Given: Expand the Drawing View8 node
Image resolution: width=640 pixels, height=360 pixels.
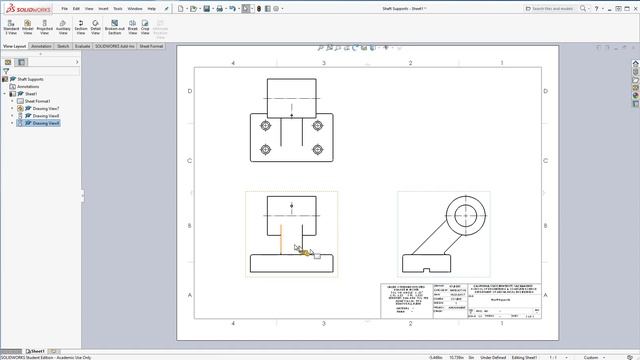Looking at the screenshot, I should pyautogui.click(x=12, y=116).
